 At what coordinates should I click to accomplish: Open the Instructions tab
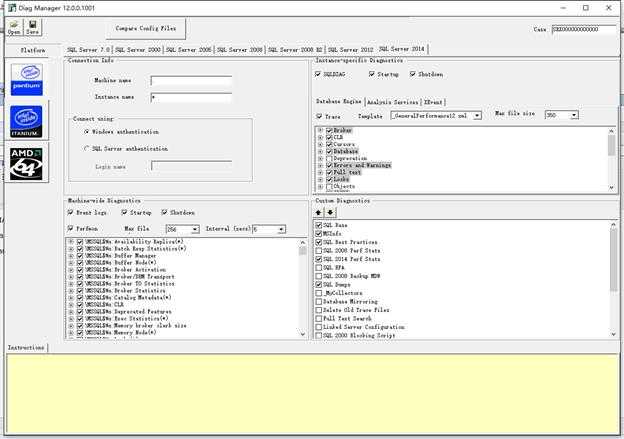pos(26,347)
